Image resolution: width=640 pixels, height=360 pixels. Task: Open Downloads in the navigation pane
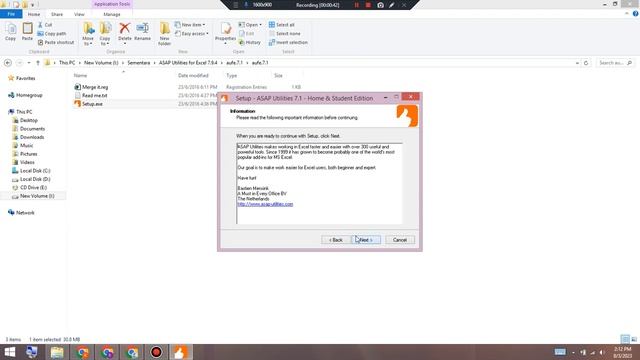29,137
